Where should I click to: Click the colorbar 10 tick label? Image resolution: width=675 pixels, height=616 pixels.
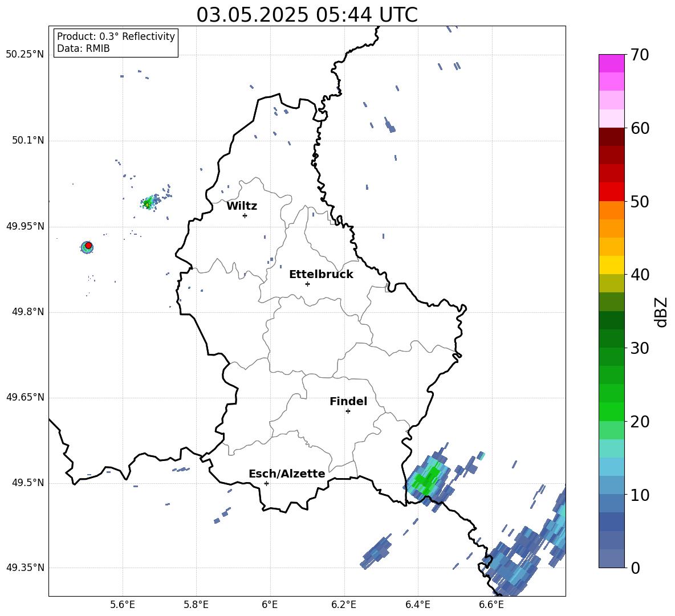[640, 495]
